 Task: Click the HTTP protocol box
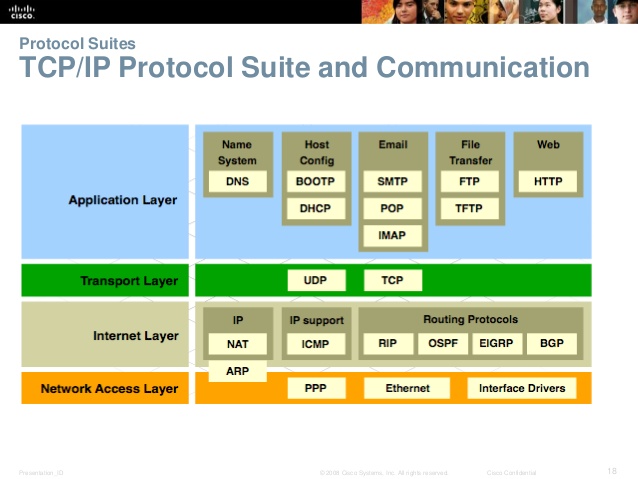548,181
